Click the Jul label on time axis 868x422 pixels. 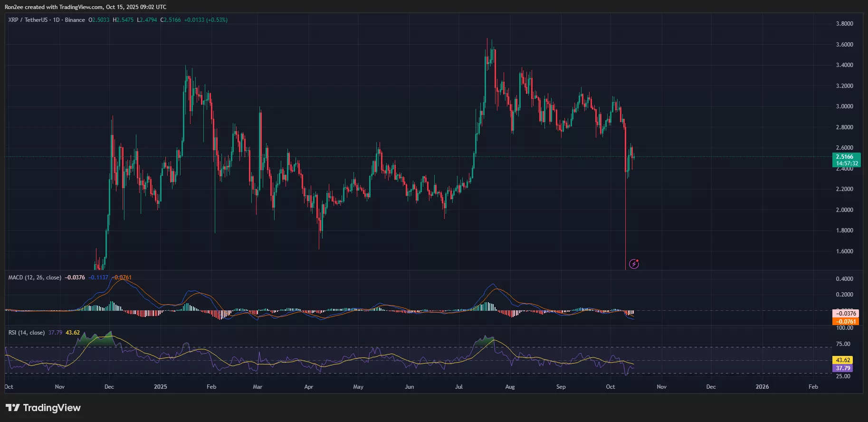coord(458,387)
